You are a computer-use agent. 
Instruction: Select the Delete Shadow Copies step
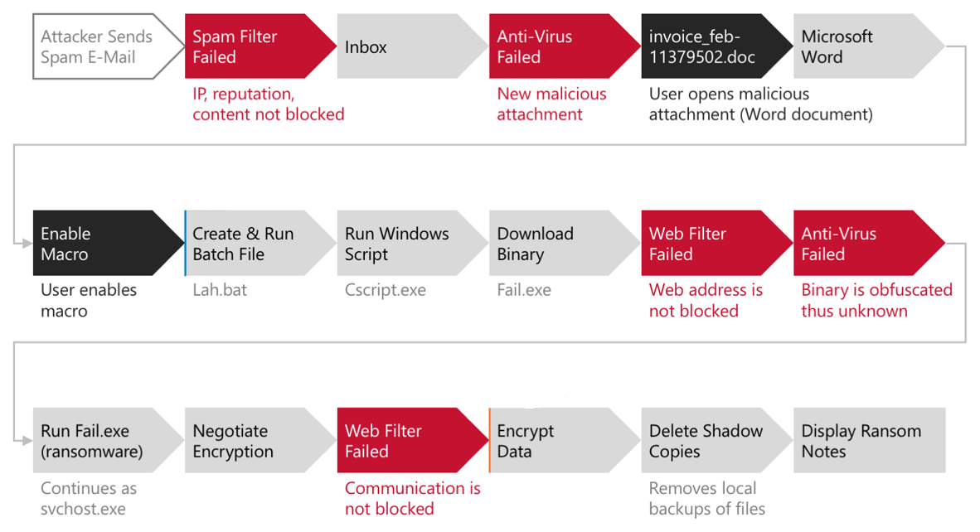(x=706, y=441)
